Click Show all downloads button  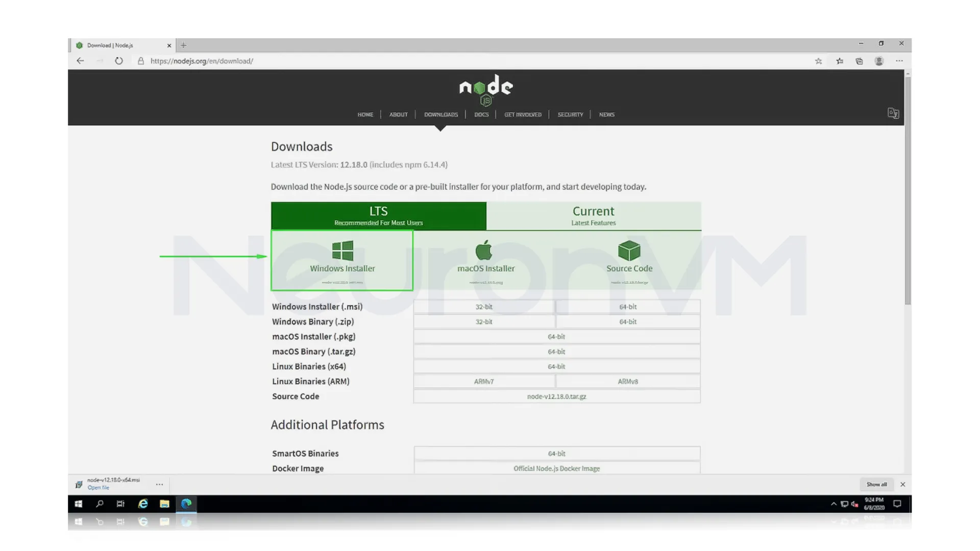coord(876,484)
